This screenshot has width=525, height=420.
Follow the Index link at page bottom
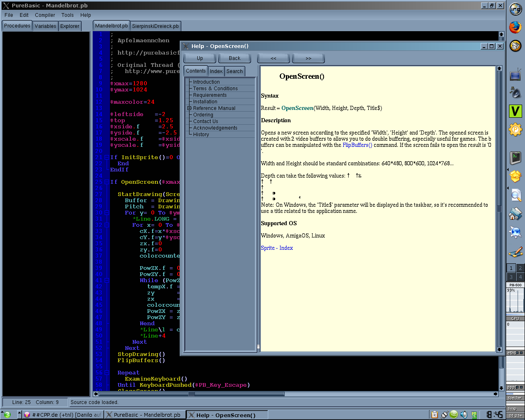click(286, 248)
